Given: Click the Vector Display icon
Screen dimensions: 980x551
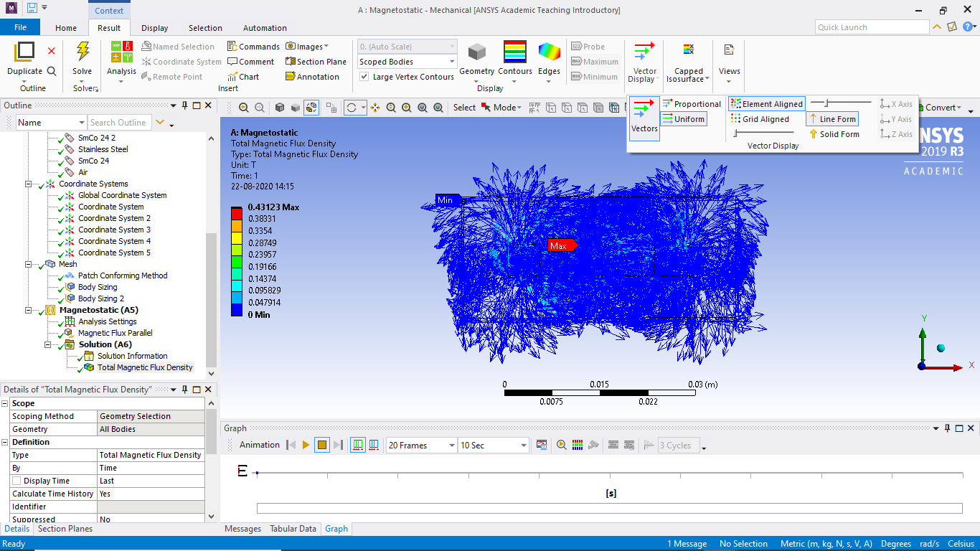Looking at the screenshot, I should click(x=644, y=52).
